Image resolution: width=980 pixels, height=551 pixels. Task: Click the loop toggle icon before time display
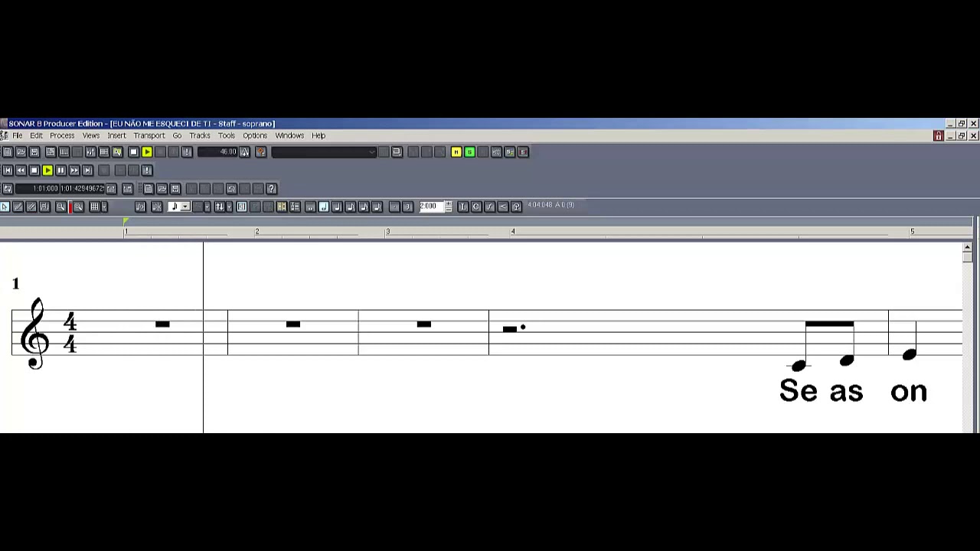point(8,188)
